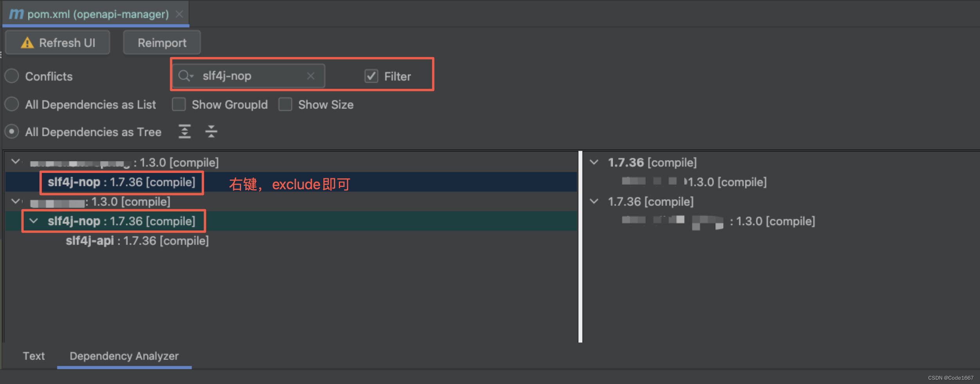Viewport: 980px width, 384px height.
Task: Open search options via the magnifier dropdown icon
Action: [x=186, y=76]
